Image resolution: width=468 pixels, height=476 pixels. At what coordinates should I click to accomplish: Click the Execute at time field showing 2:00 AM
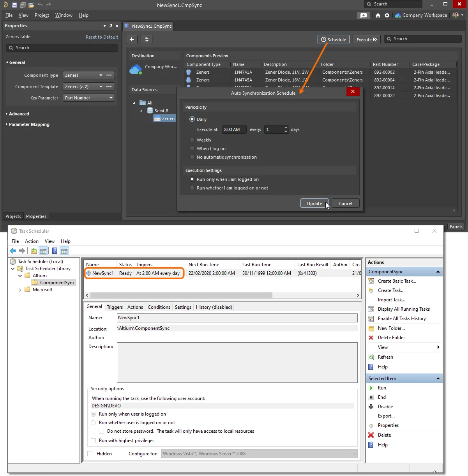click(x=234, y=129)
